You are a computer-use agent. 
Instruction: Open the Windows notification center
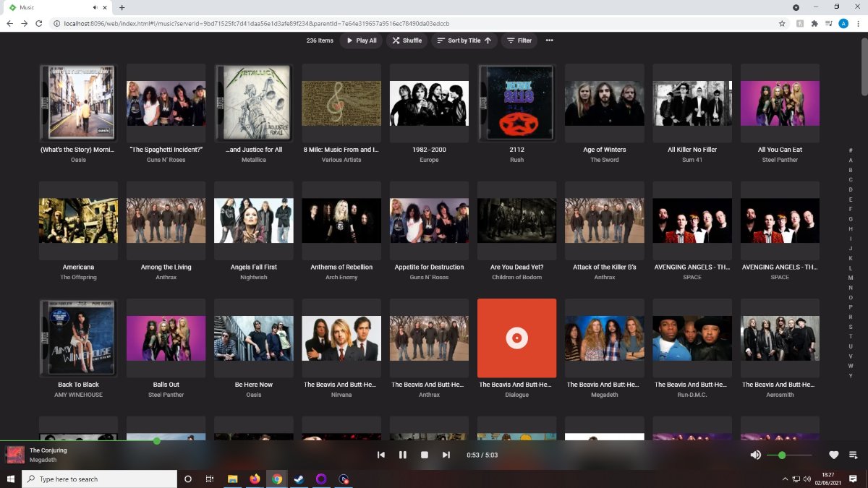click(x=854, y=479)
